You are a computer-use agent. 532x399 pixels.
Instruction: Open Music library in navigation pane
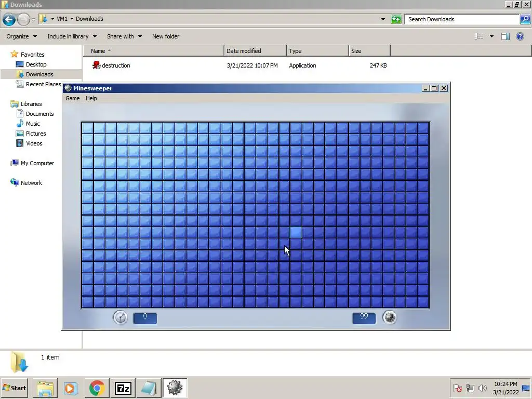tap(33, 124)
